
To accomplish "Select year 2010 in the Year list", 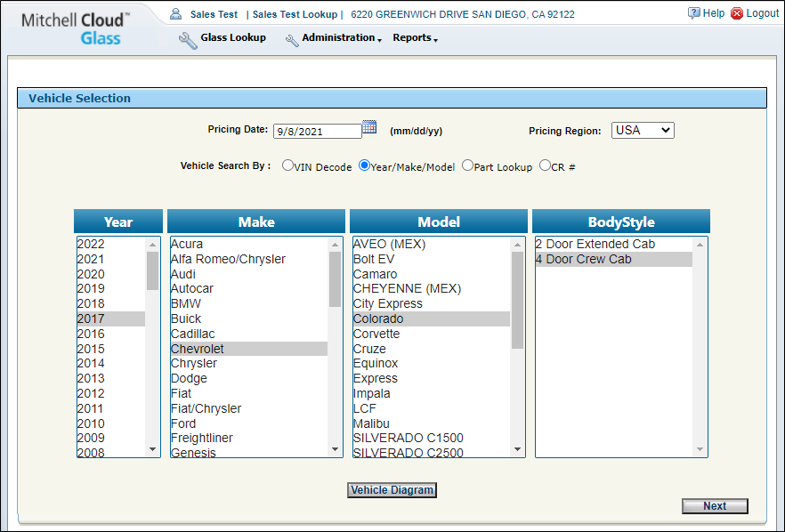I will click(x=111, y=423).
